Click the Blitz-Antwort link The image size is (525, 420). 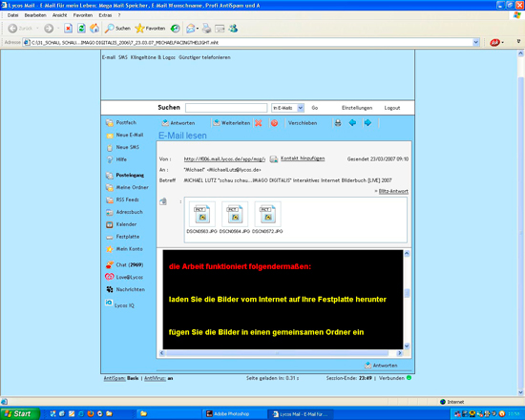[393, 191]
